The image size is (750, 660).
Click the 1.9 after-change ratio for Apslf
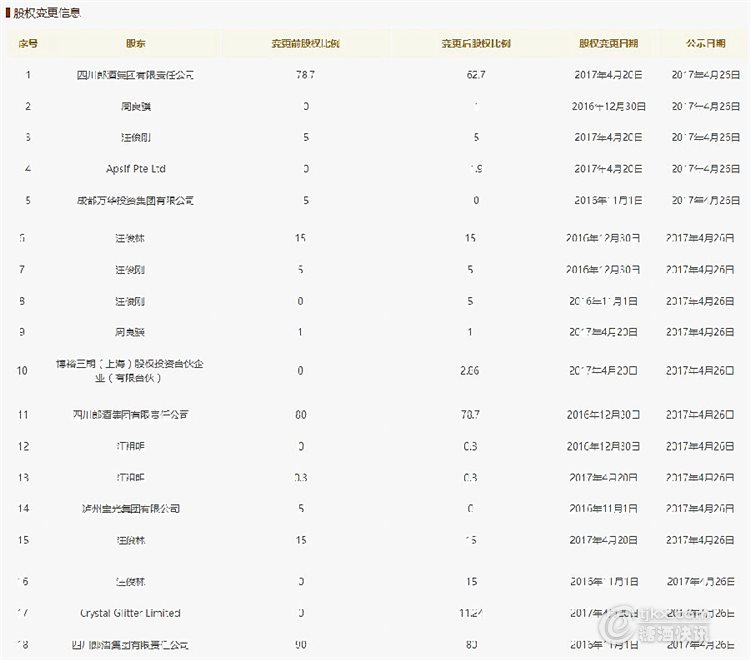coord(476,169)
